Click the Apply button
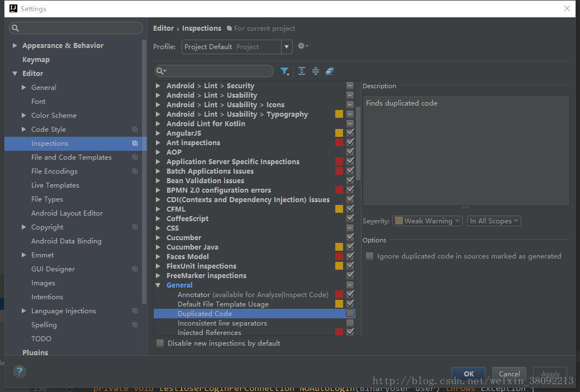 tap(550, 374)
